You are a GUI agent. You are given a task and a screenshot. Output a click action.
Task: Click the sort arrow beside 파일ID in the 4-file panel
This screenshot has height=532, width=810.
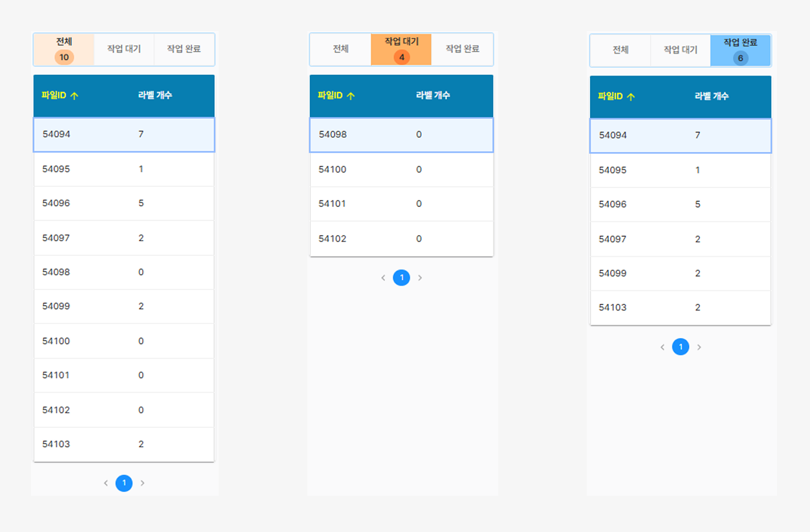(351, 96)
